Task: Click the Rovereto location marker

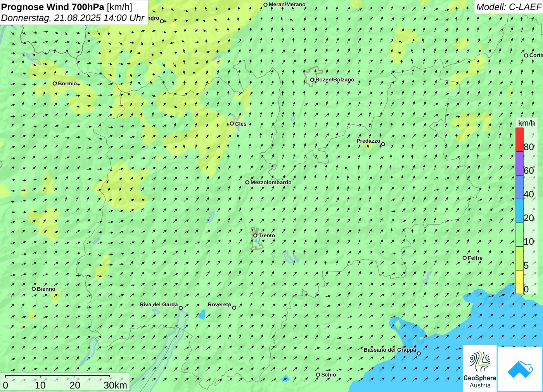Action: [234, 307]
